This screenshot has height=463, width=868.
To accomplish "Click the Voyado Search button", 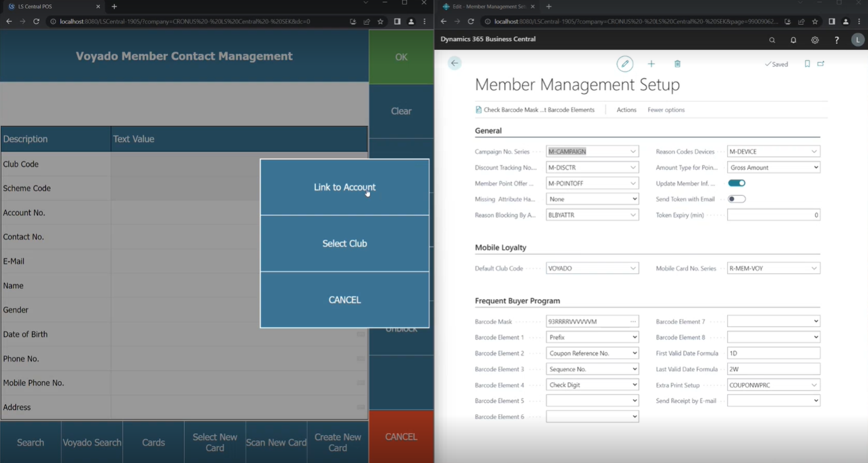I will tap(92, 443).
